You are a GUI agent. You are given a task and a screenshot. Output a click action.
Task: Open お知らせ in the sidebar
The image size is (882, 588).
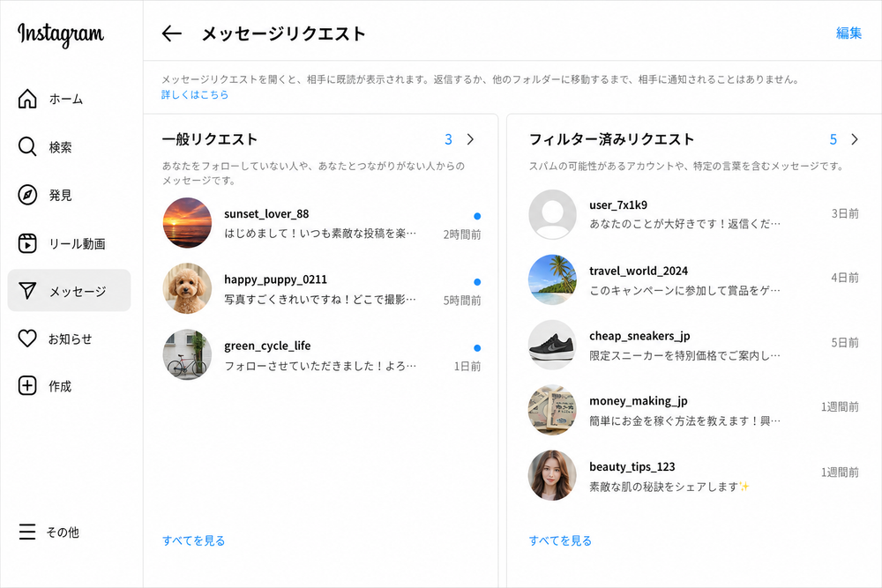coord(71,339)
